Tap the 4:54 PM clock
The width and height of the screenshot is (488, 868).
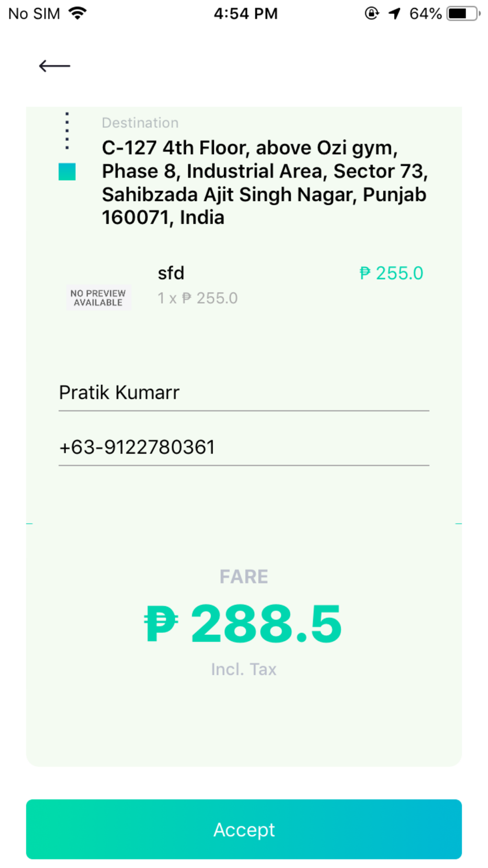pos(246,13)
